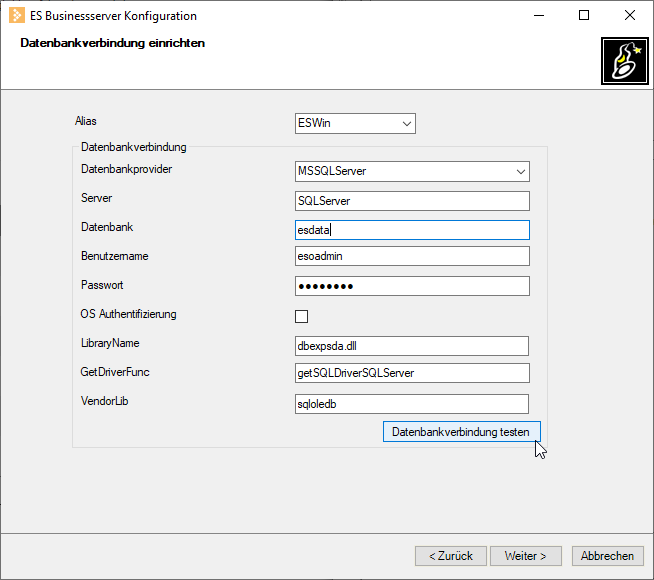Focus the VendorLib field with sqloledb
The width and height of the screenshot is (654, 580).
click(412, 404)
